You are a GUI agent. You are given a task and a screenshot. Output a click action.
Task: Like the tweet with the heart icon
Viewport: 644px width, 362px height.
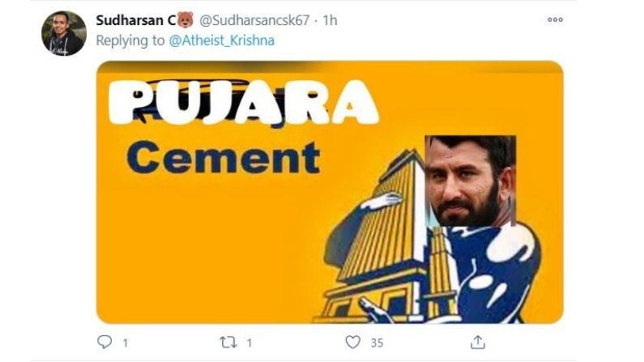click(x=352, y=342)
